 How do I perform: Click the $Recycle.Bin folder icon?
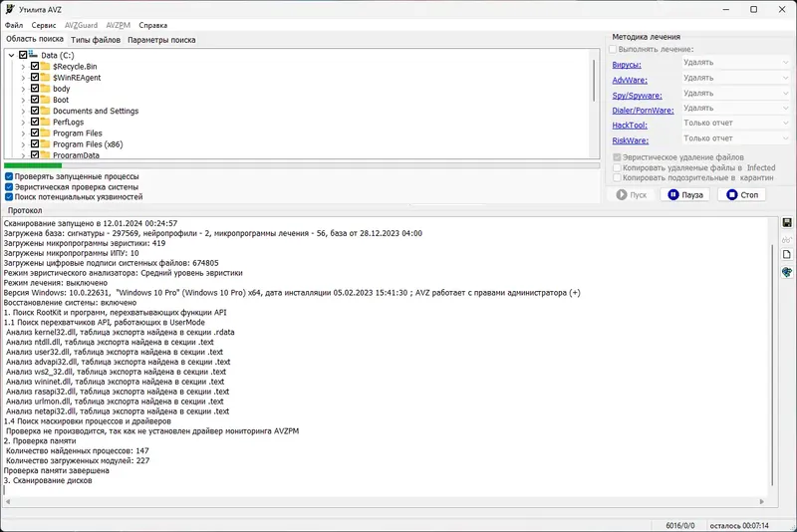click(x=45, y=66)
